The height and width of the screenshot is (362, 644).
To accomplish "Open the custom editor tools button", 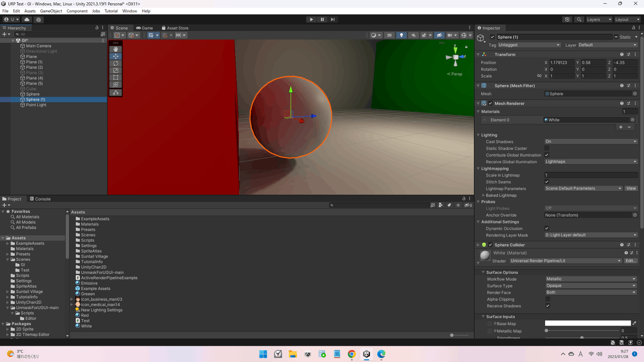I will click(x=115, y=92).
